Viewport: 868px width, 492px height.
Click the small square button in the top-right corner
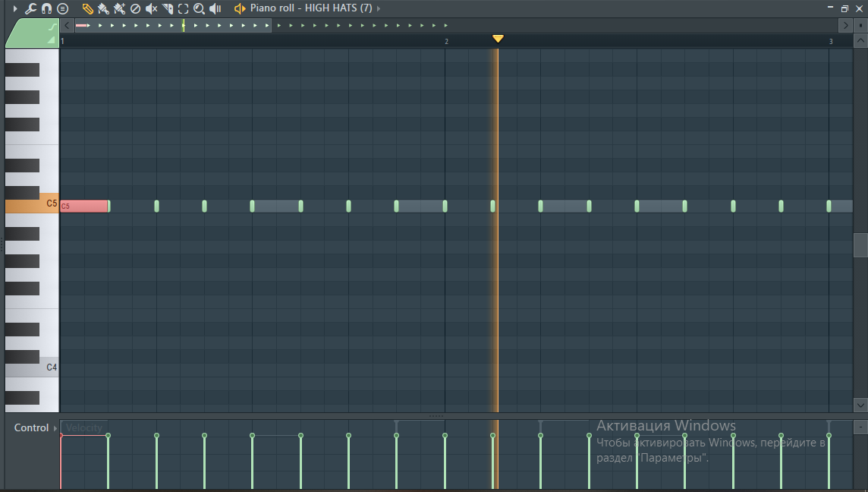(860, 25)
